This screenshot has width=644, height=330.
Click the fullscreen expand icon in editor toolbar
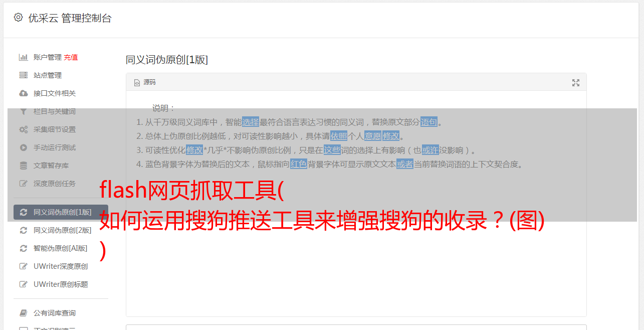[x=576, y=83]
